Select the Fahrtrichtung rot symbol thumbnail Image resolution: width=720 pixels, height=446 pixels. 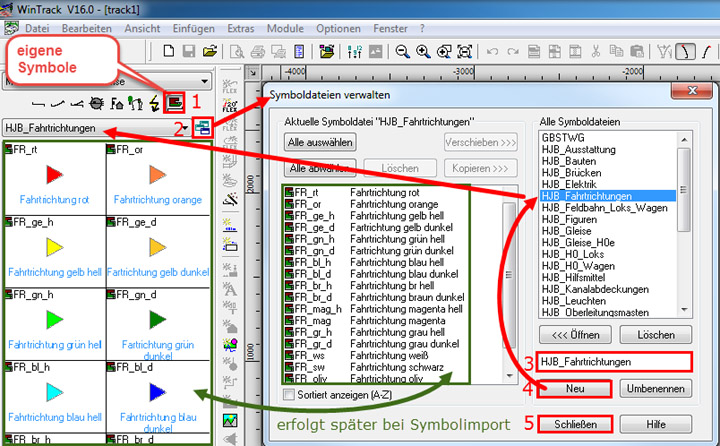[55, 178]
